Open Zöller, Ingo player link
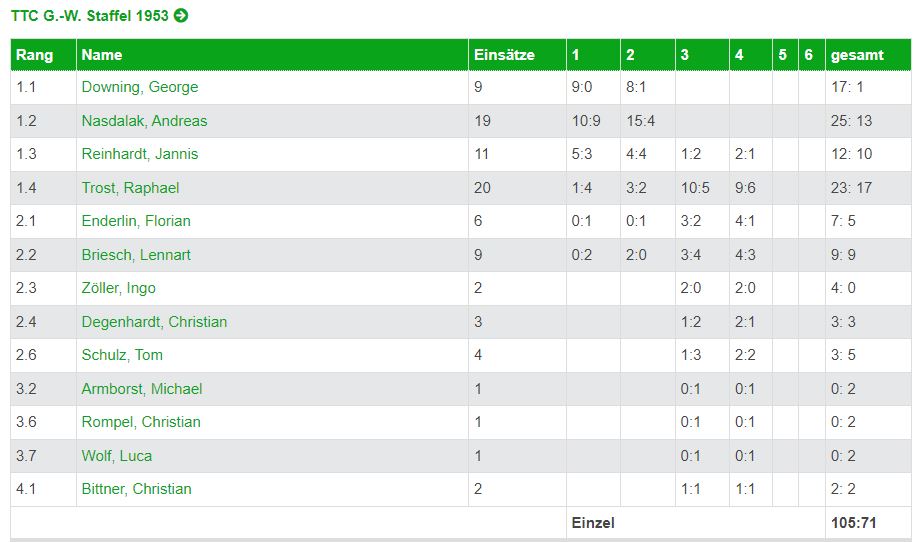 (x=118, y=288)
